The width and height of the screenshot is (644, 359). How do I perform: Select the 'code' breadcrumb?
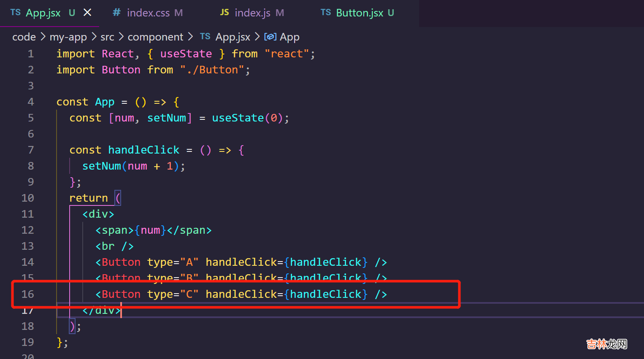pyautogui.click(x=24, y=37)
